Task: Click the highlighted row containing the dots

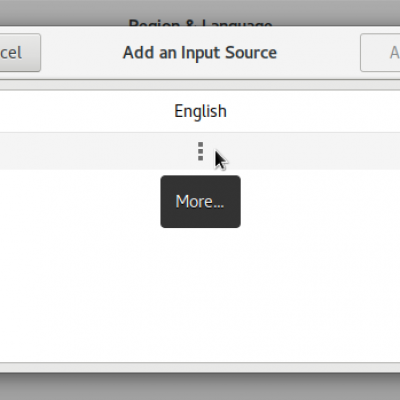Action: point(200,151)
